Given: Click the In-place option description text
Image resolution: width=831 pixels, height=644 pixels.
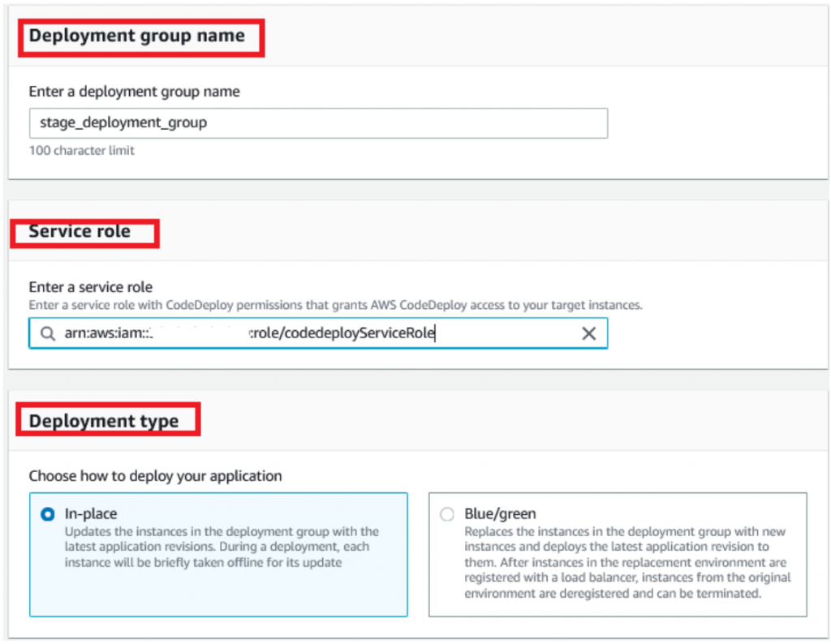Looking at the screenshot, I should [221, 547].
